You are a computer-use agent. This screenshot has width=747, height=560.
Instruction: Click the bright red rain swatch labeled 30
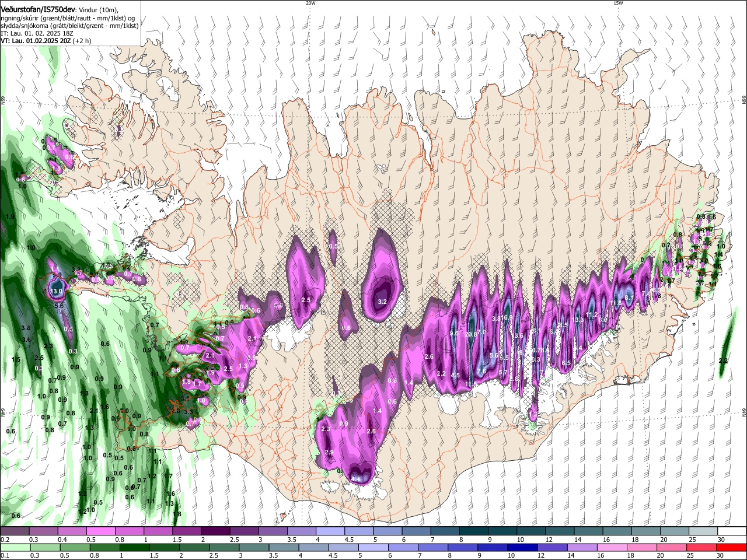pos(731,548)
